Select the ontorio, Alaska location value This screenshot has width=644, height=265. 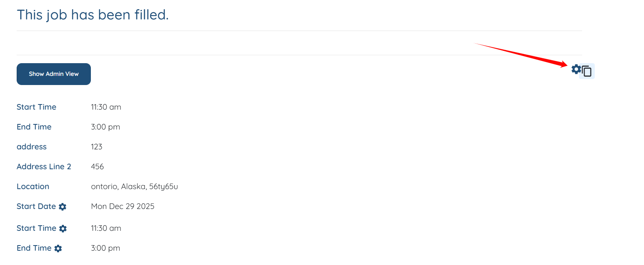tap(135, 186)
